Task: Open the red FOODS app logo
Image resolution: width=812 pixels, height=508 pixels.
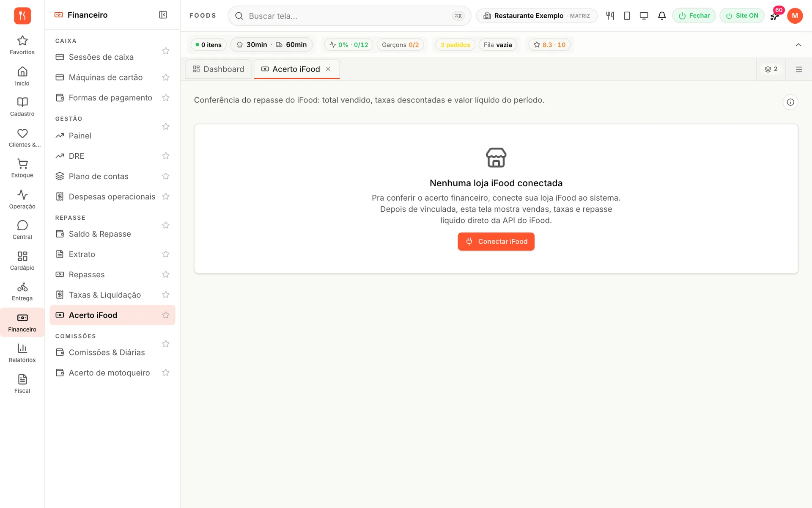Action: tap(22, 16)
